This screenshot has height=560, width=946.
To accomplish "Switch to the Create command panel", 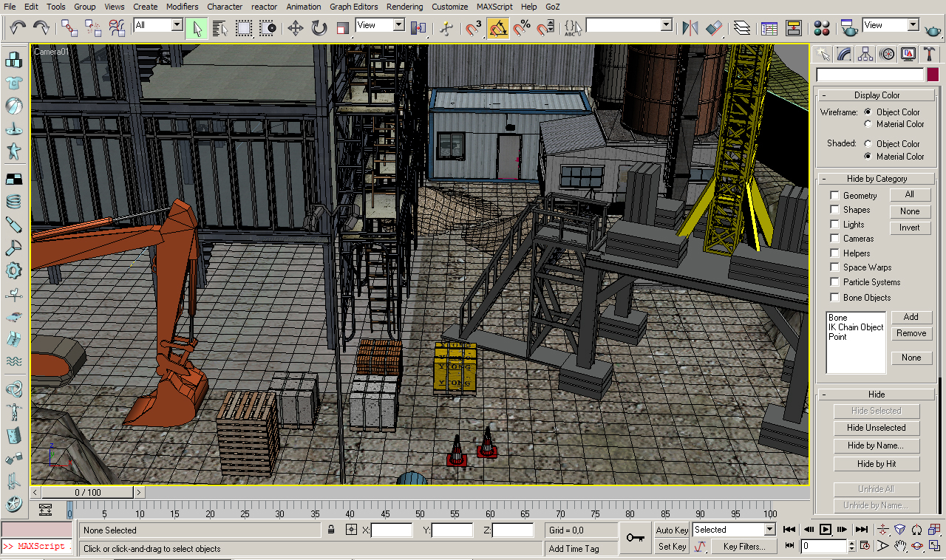I will tap(823, 53).
